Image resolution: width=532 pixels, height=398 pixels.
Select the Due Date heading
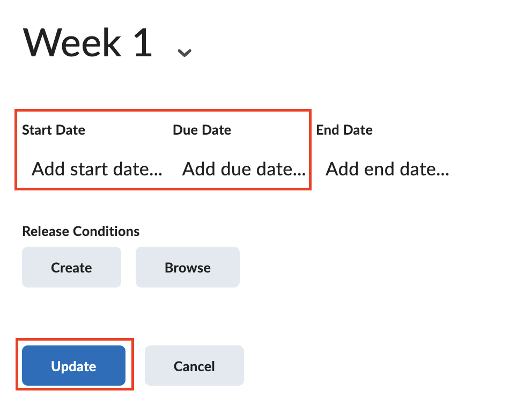click(x=202, y=130)
